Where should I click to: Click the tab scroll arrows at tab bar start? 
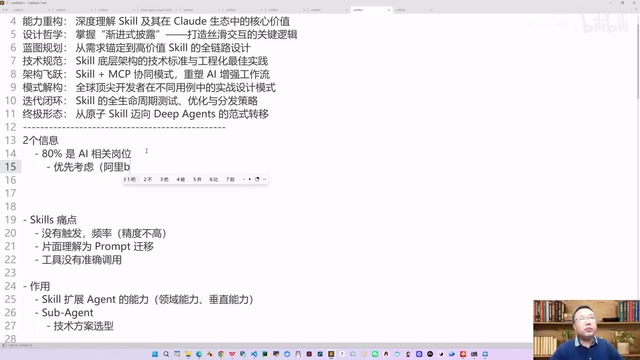tap(5, 10)
